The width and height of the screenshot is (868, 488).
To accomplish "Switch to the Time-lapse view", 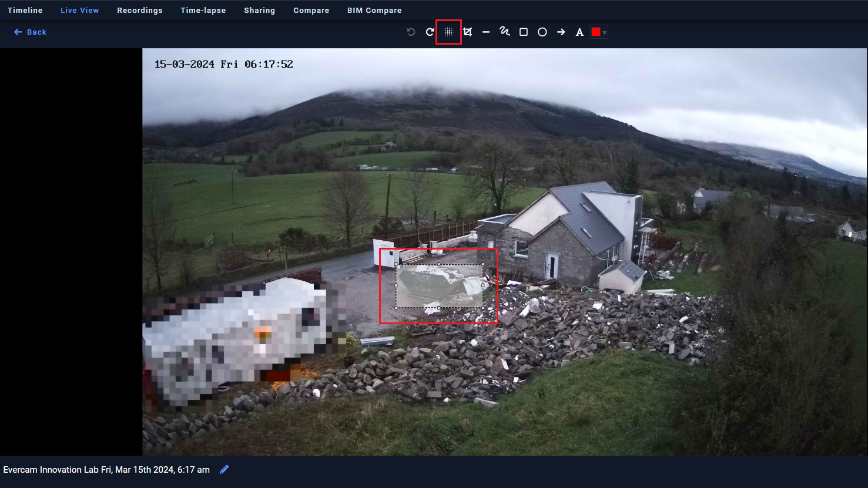I will click(x=203, y=10).
